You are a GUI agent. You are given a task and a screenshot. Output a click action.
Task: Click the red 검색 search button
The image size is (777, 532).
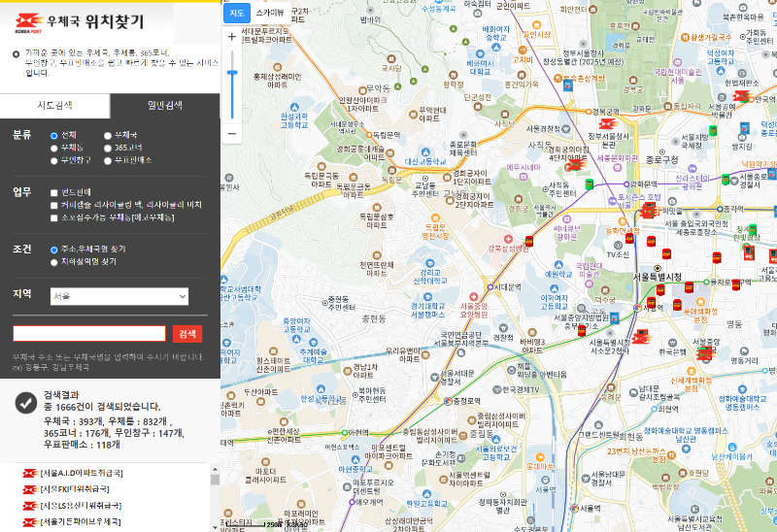187,334
